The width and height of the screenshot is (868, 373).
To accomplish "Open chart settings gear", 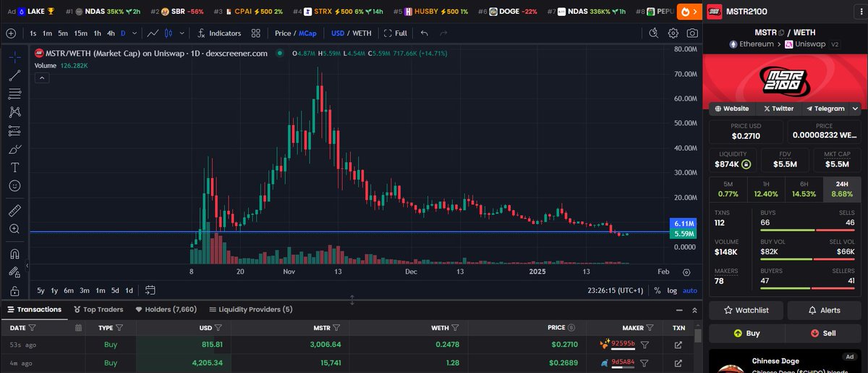I will point(673,33).
